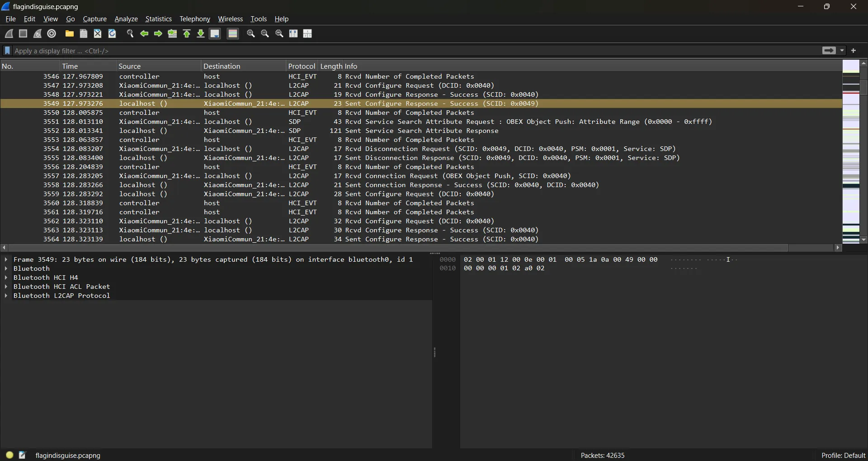Viewport: 868px width, 461px height.
Task: Open the recent display filters dropdown
Action: [842, 51]
